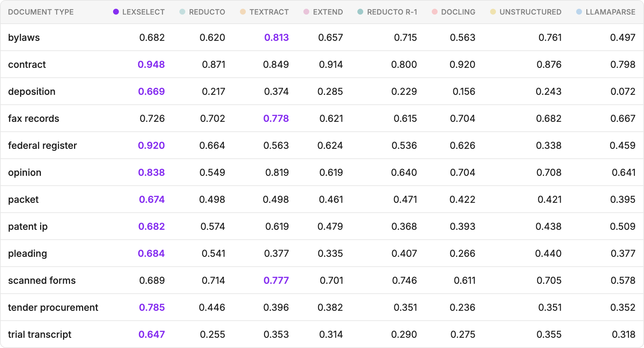Click the 0.338 Unstructured federal register value
644x348 pixels.
(548, 146)
